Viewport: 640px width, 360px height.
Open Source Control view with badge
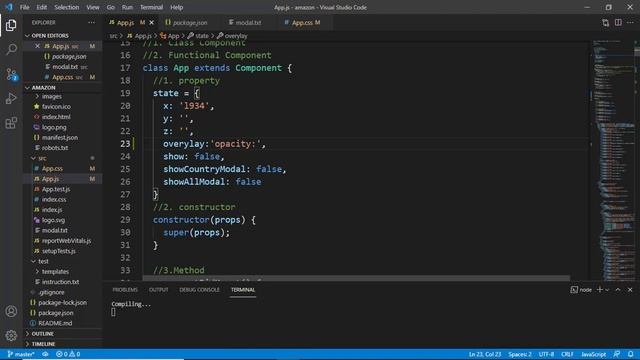pyautogui.click(x=11, y=74)
